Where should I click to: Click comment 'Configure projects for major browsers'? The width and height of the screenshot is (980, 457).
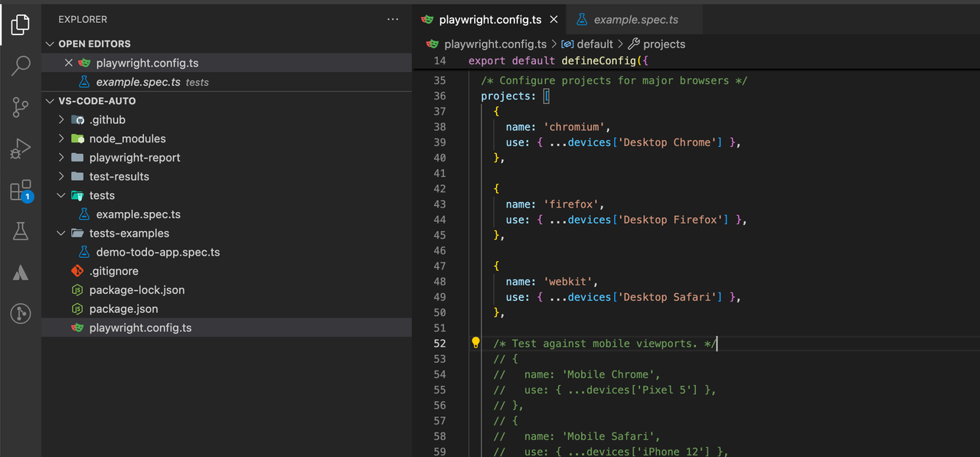click(614, 80)
